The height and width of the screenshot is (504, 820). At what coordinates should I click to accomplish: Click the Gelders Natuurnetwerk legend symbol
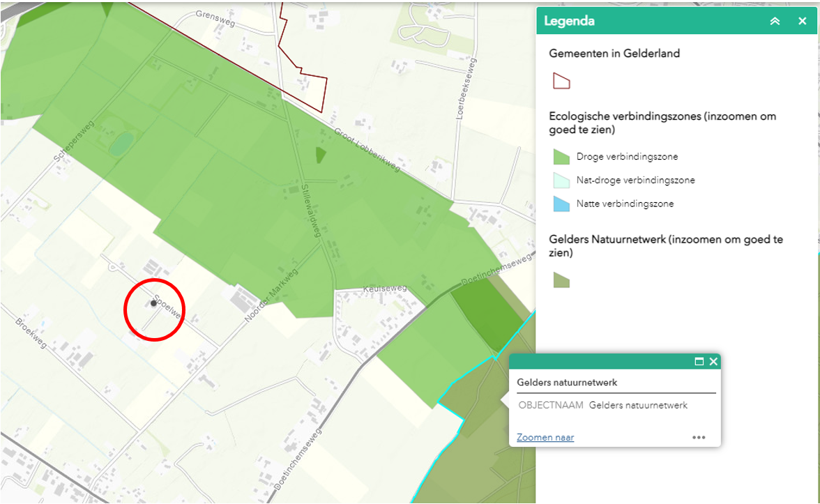(561, 280)
